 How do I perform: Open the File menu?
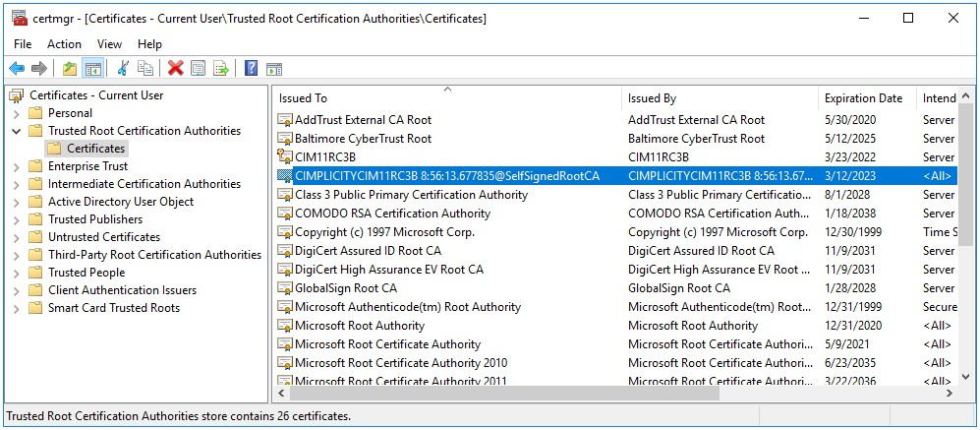click(x=23, y=44)
